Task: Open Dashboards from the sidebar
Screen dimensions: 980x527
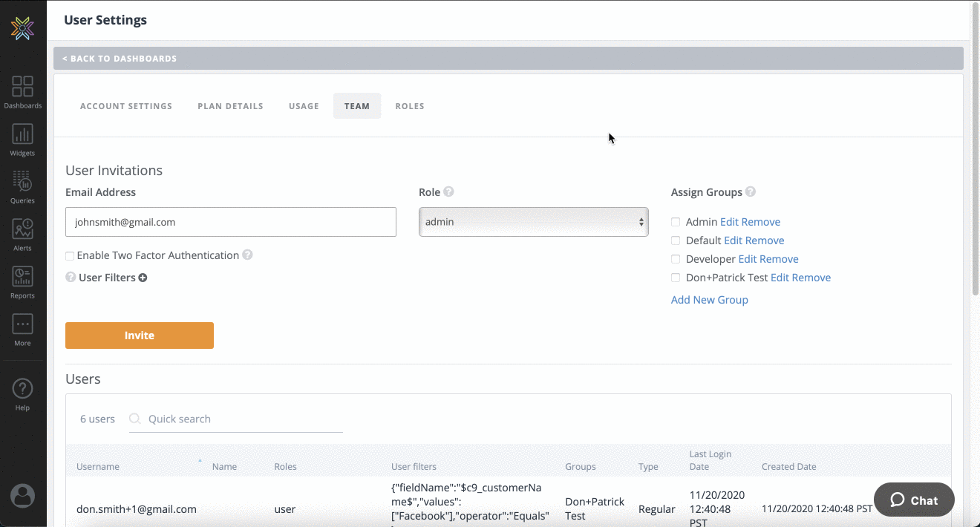Action: pos(22,91)
